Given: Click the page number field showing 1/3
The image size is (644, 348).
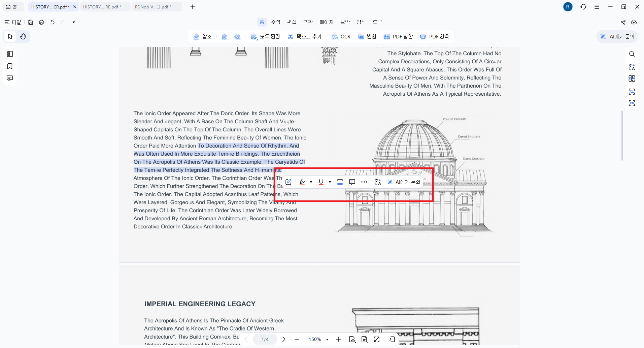Looking at the screenshot, I should [x=265, y=339].
